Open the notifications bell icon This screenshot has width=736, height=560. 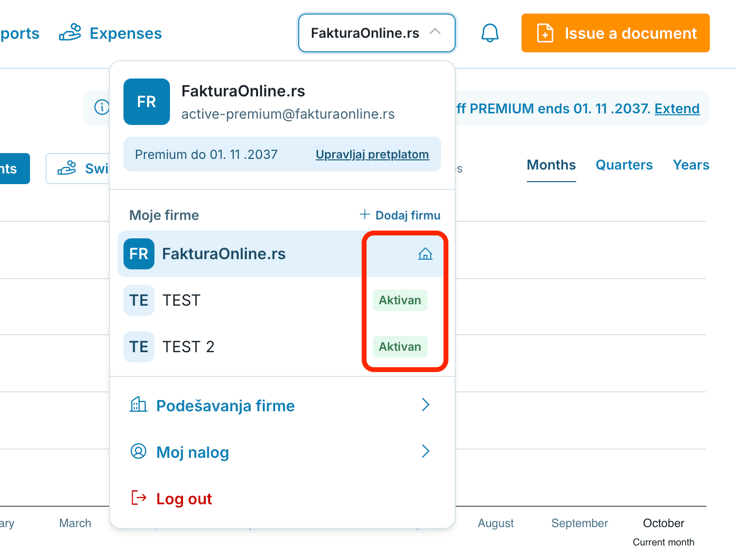pos(490,33)
